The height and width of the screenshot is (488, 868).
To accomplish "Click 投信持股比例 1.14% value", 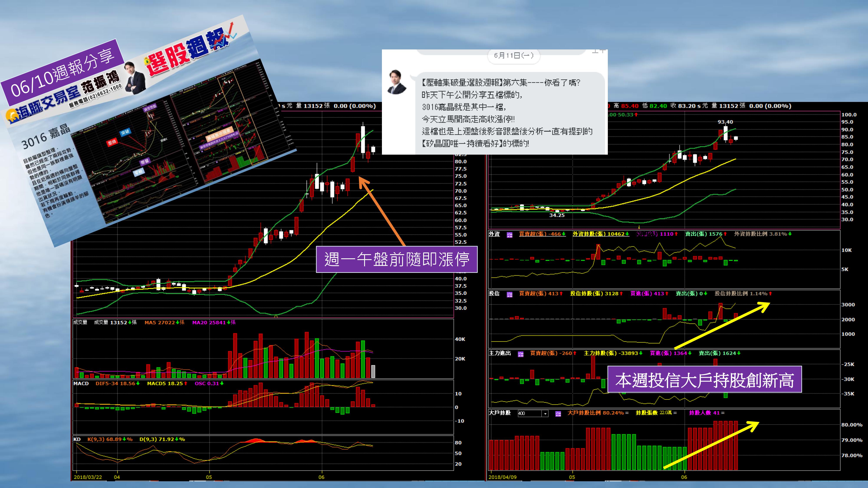I will (x=743, y=294).
